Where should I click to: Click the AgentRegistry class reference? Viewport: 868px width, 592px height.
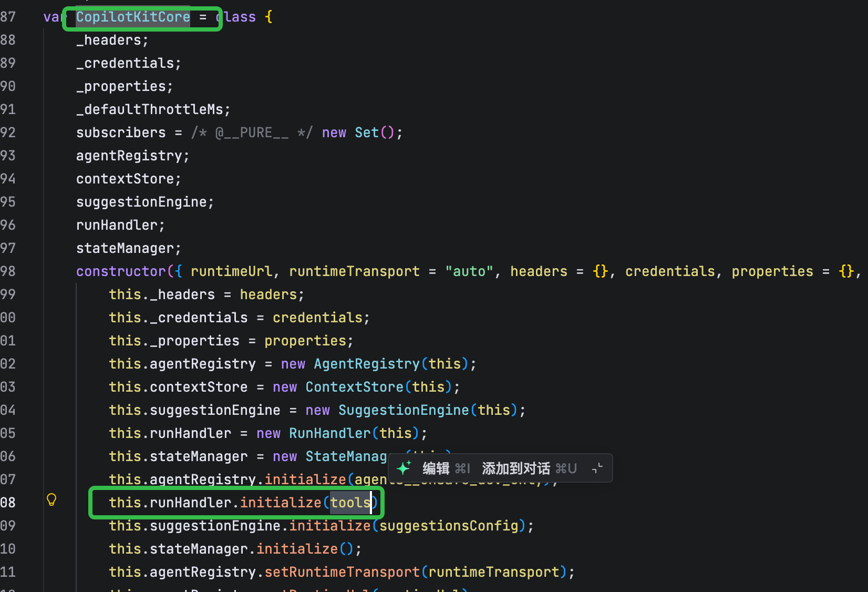[367, 364]
